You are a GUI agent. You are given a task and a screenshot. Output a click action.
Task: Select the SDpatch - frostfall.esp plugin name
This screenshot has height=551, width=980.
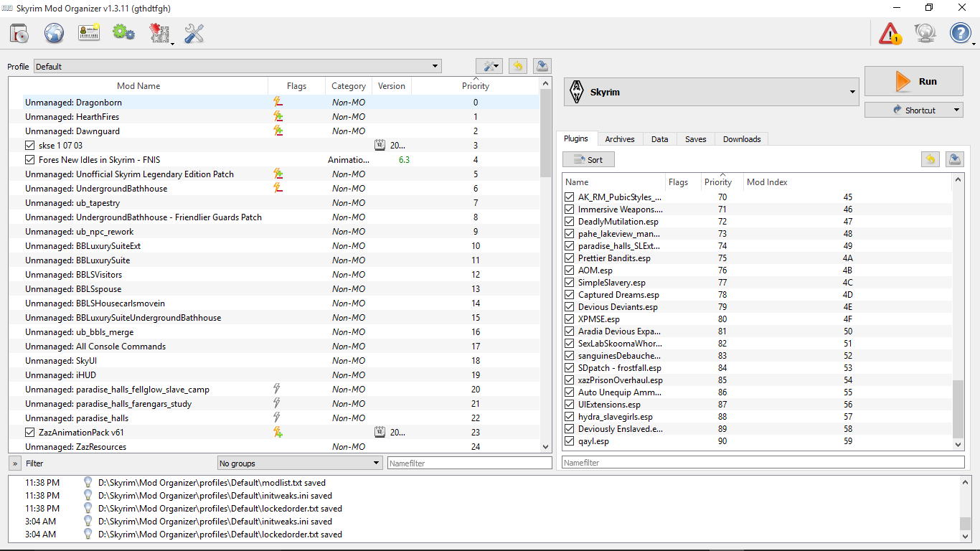click(620, 368)
